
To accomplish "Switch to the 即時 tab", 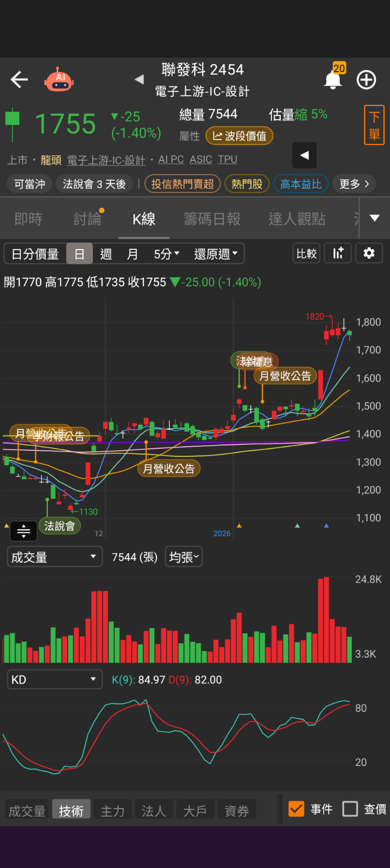I will pyautogui.click(x=29, y=219).
